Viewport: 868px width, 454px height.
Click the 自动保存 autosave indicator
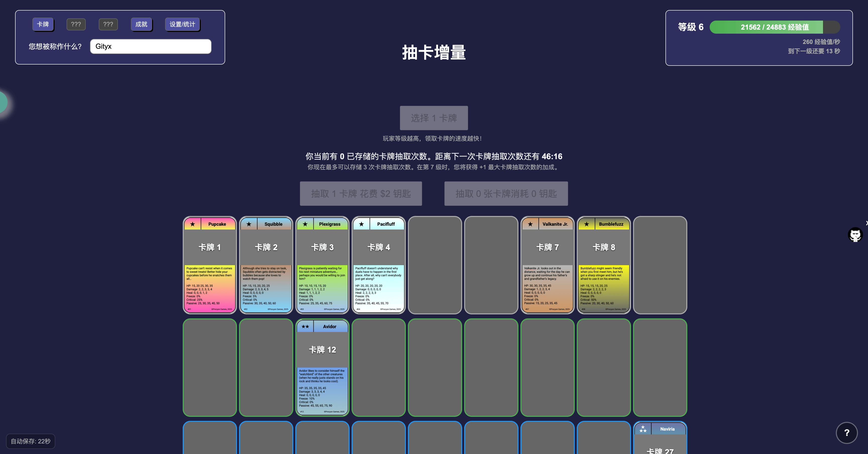point(31,441)
